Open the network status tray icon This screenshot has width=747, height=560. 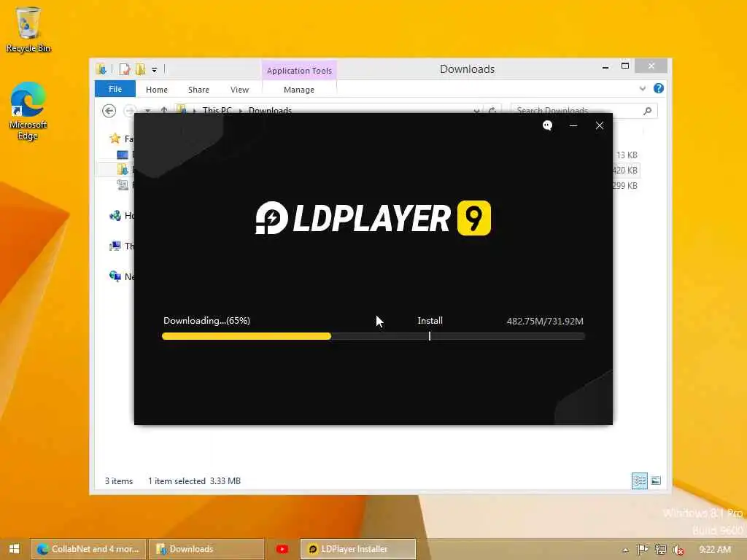pyautogui.click(x=660, y=550)
